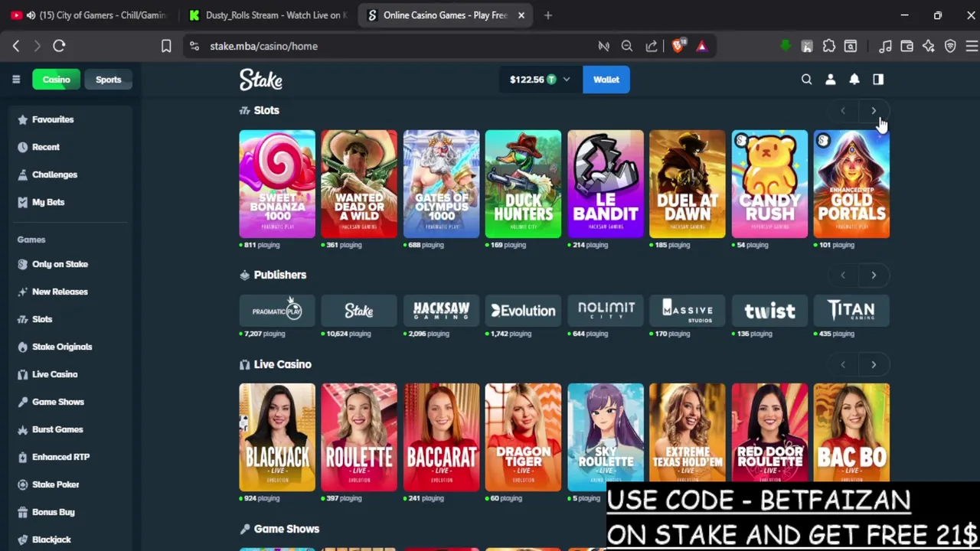Switch to the Casino tab
980x551 pixels.
click(x=56, y=80)
